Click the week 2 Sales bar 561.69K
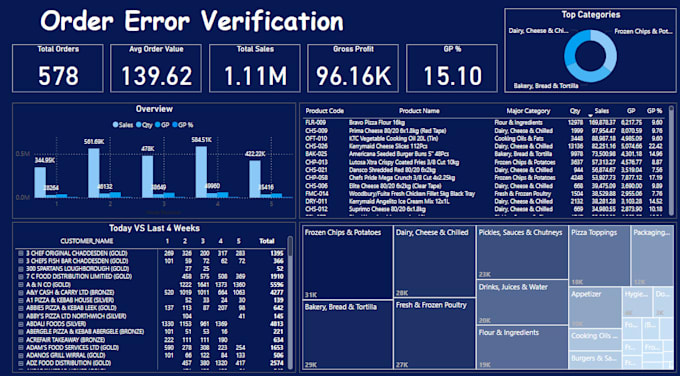Screen dimensions: 680x376 point(94,173)
